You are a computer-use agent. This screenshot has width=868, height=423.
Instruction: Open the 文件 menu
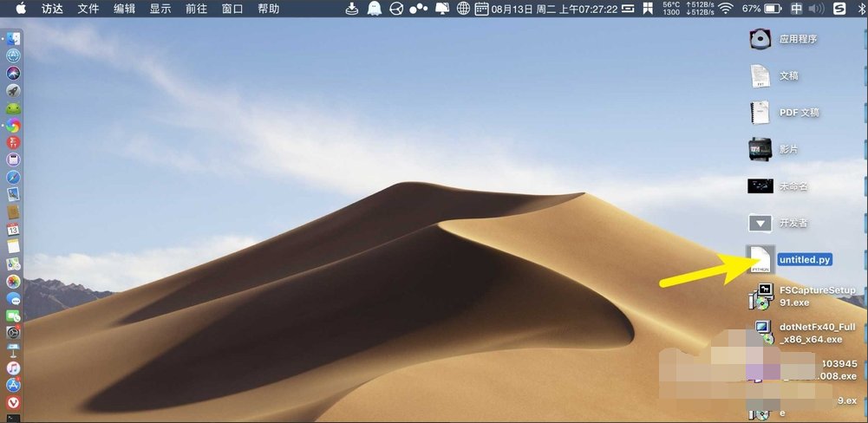click(x=88, y=9)
